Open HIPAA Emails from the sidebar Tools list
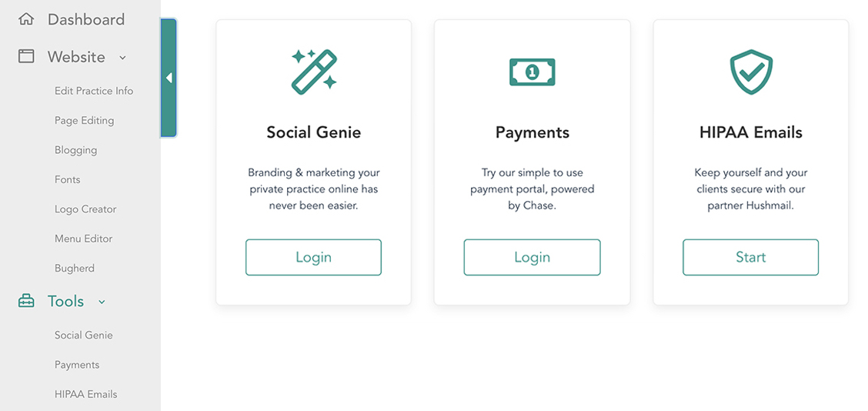Screen dimensions: 868x411 click(x=85, y=394)
